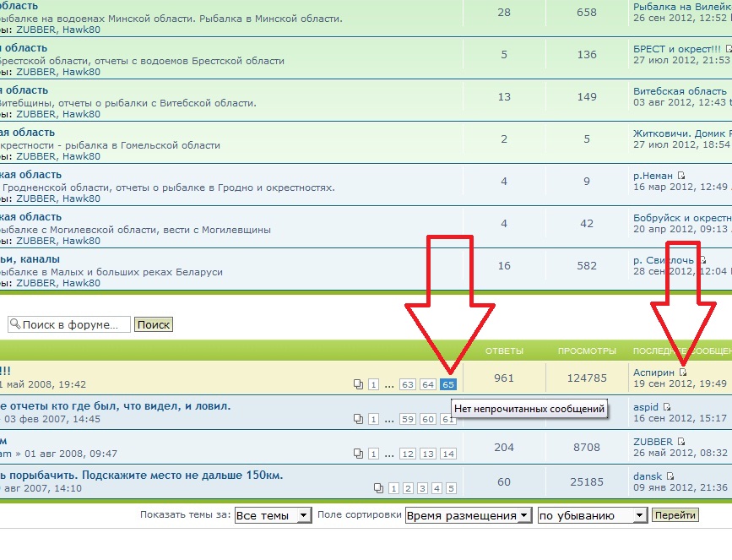Go to page 65 of first topic
This screenshot has height=560, width=732.
(x=448, y=384)
